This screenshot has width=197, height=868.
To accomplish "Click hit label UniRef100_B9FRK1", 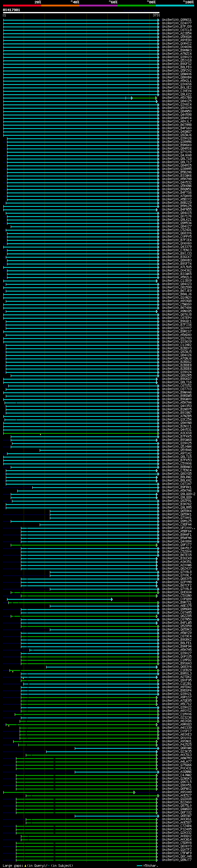I will pos(176,487).
